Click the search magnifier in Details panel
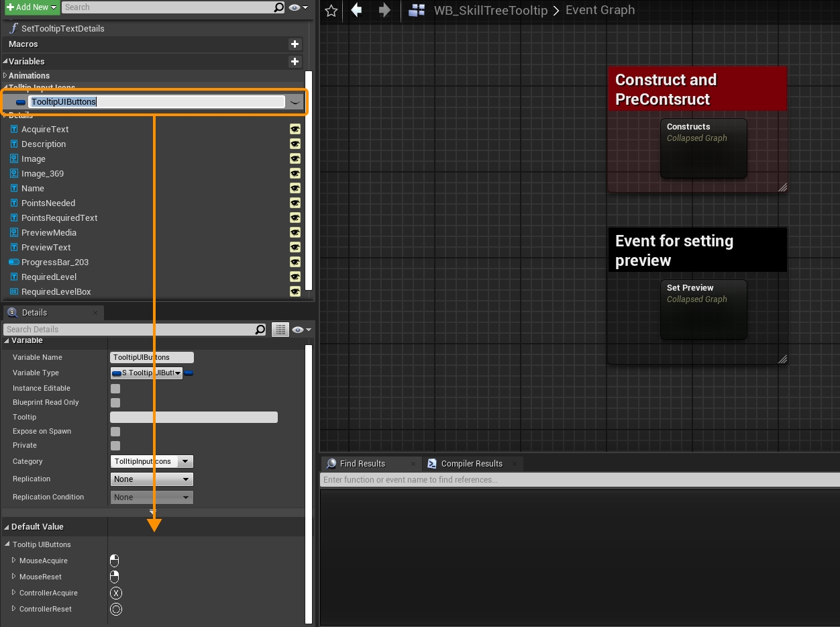The image size is (840, 627). pos(260,329)
